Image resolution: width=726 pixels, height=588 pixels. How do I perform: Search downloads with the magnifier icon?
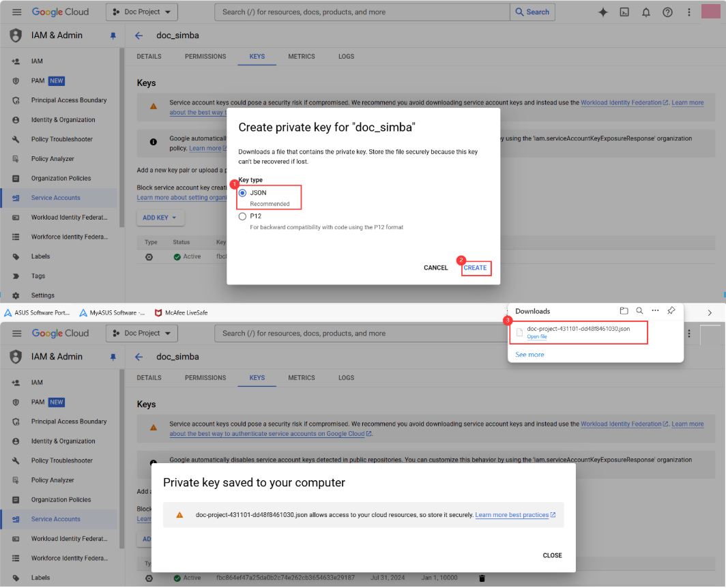coord(639,310)
